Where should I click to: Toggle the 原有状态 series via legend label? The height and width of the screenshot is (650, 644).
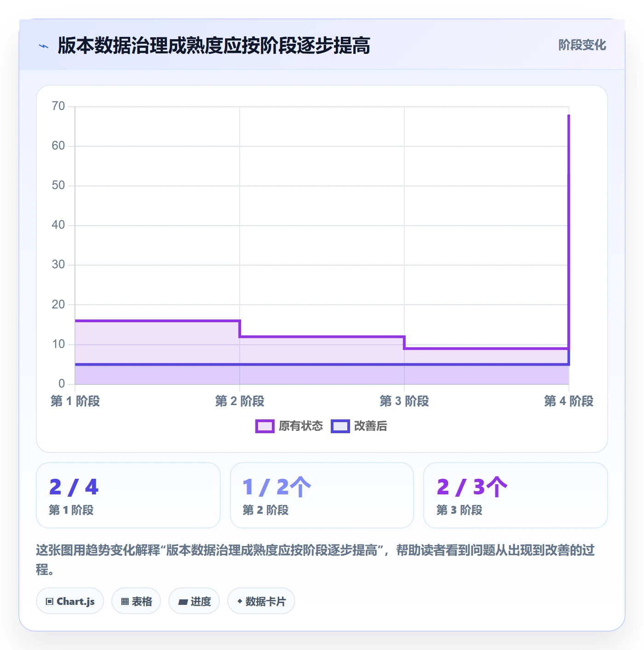tap(301, 426)
